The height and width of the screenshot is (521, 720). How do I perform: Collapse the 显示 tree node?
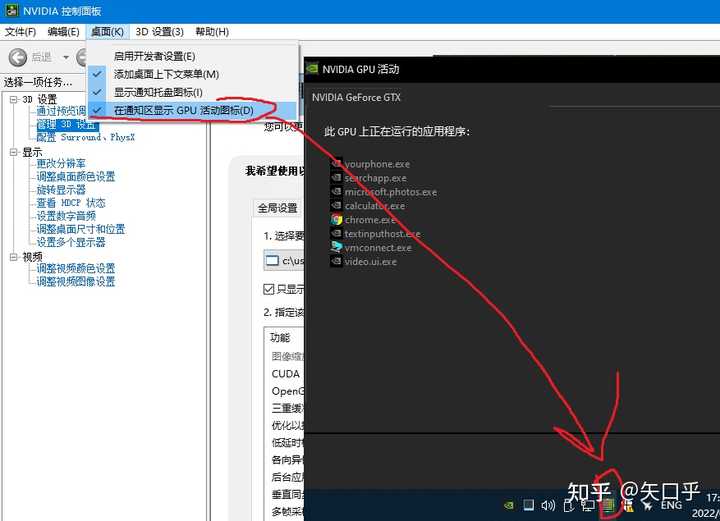[x=14, y=152]
